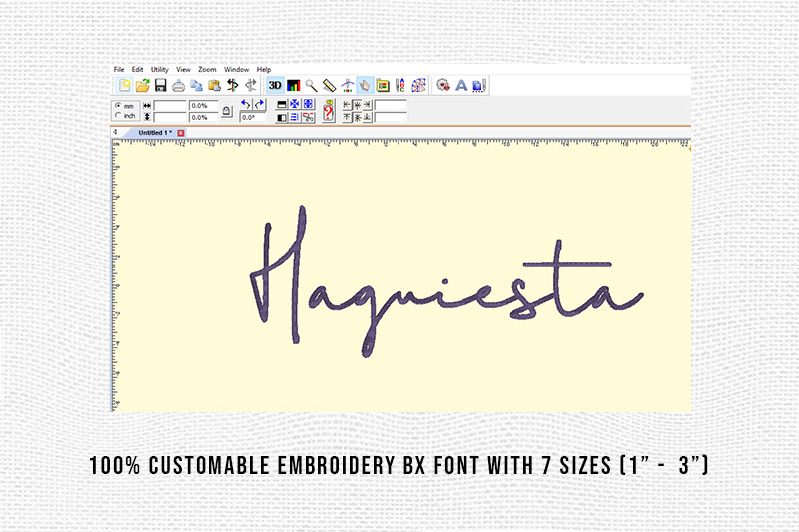The image size is (799, 532).
Task: Click the flip vertical half-black icon
Action: pos(281,105)
